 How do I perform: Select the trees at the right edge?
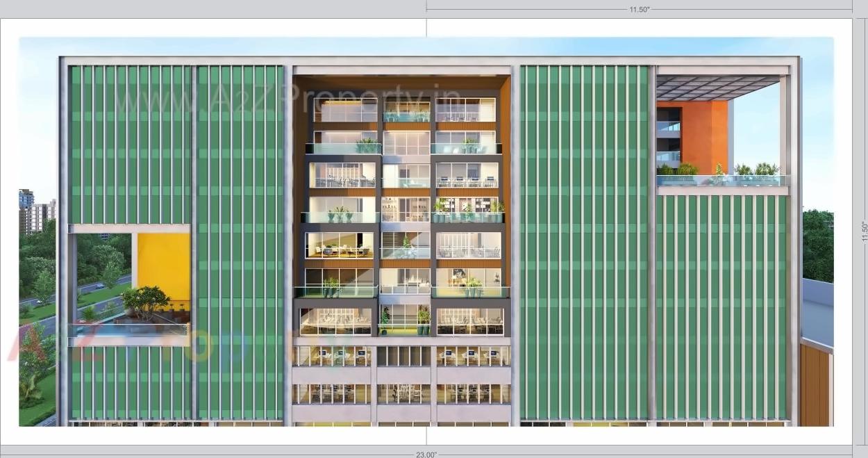pyautogui.click(x=817, y=243)
